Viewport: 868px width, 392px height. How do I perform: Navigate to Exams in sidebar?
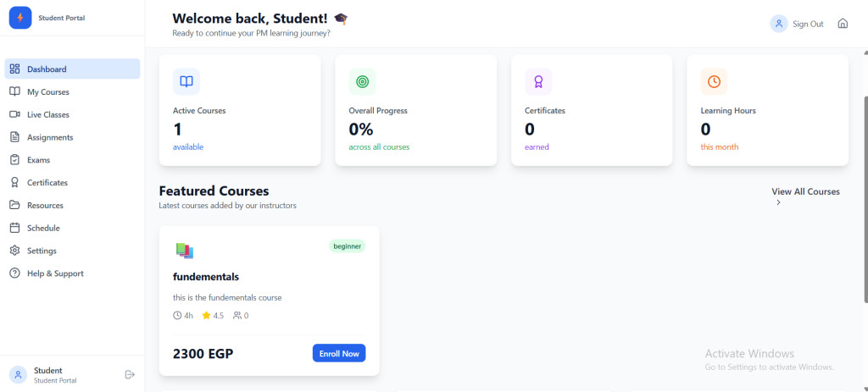[x=38, y=160]
